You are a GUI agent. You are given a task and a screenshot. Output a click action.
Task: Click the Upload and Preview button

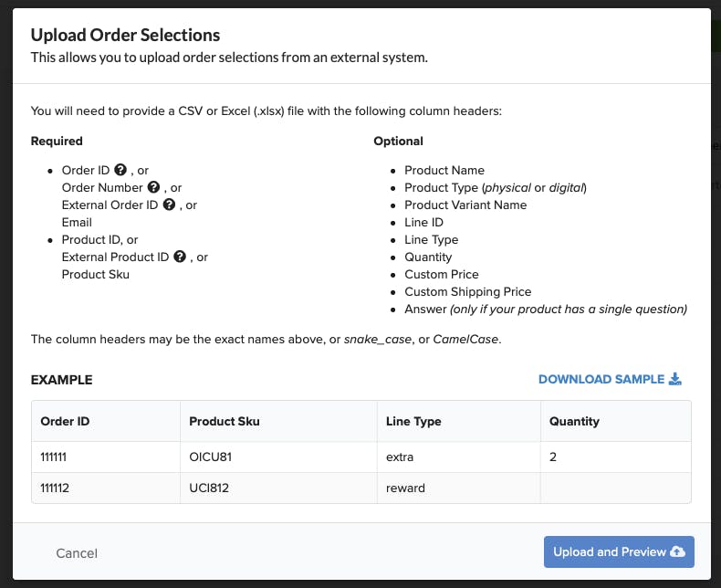point(619,551)
